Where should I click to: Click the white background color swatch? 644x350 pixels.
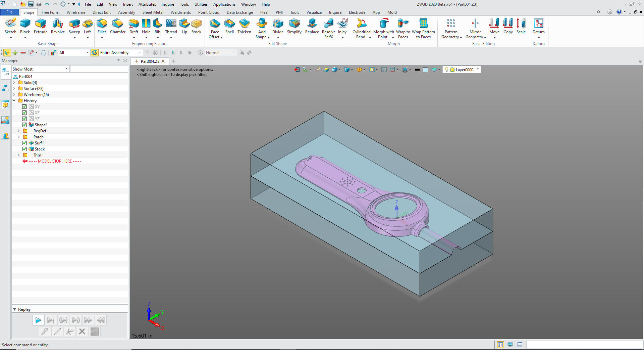point(425,70)
